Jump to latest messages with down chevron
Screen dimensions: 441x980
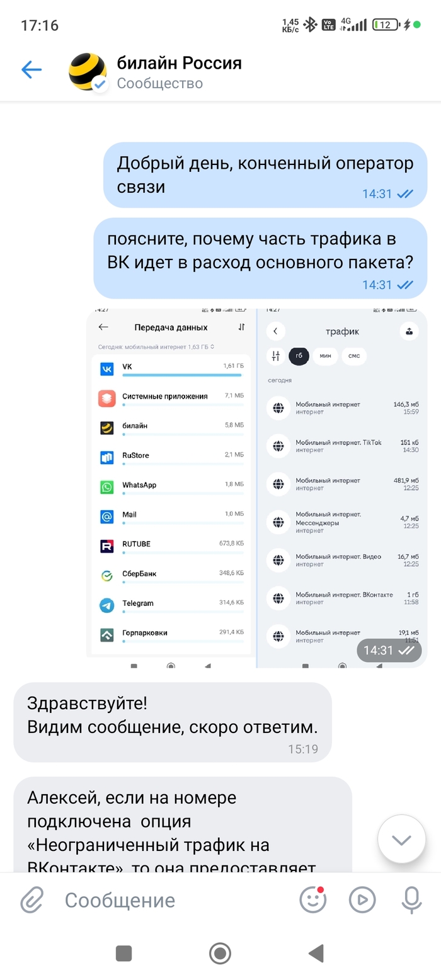pyautogui.click(x=401, y=840)
